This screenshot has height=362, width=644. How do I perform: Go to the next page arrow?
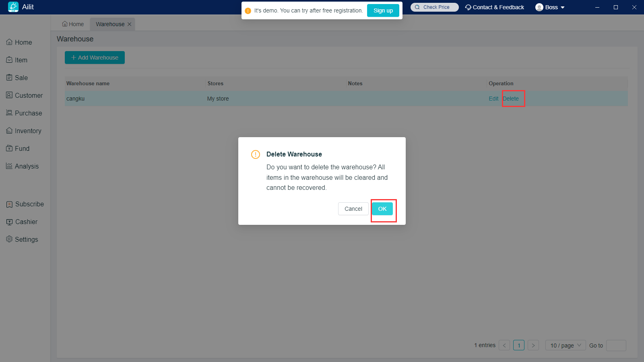tap(533, 345)
